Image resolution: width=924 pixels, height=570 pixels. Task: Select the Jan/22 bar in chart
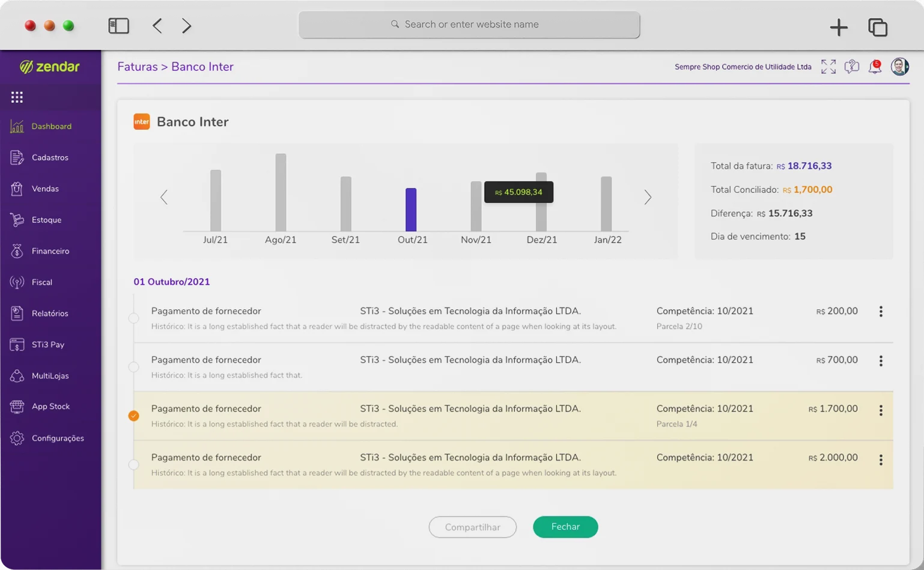606,204
